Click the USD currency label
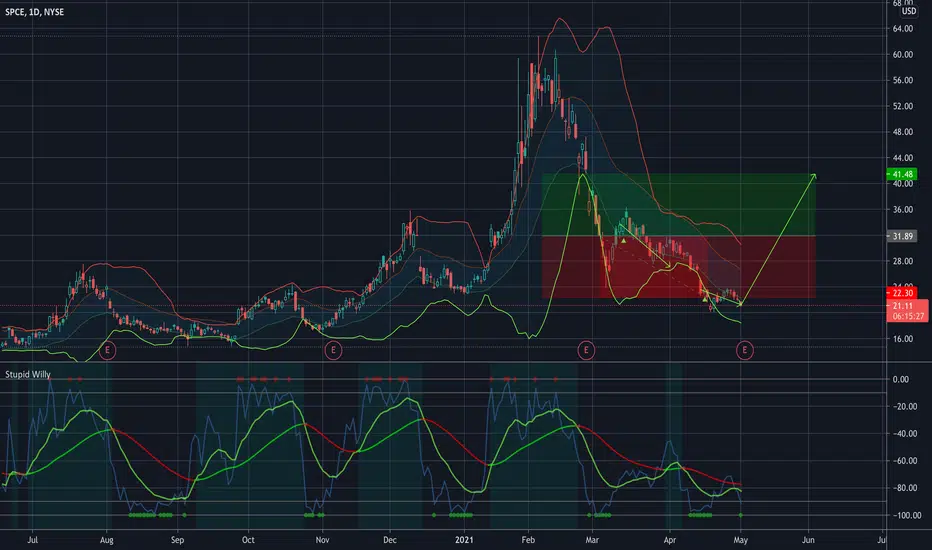 [909, 11]
